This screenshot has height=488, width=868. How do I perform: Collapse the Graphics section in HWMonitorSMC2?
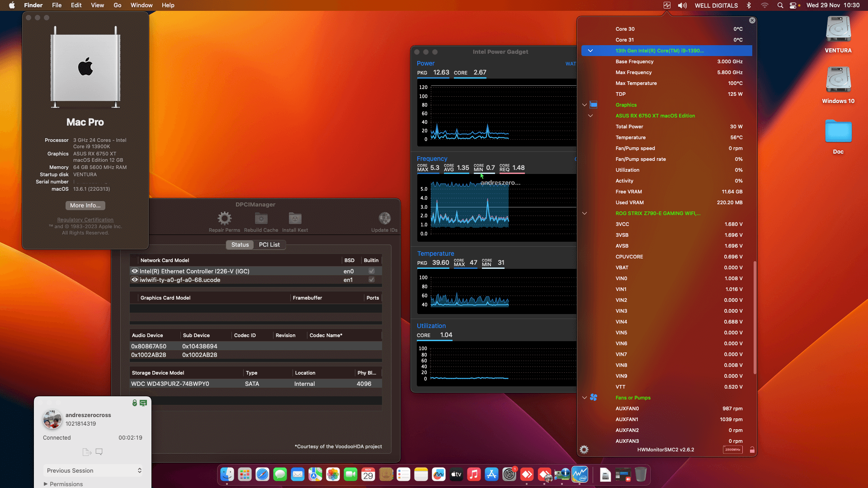click(x=584, y=104)
